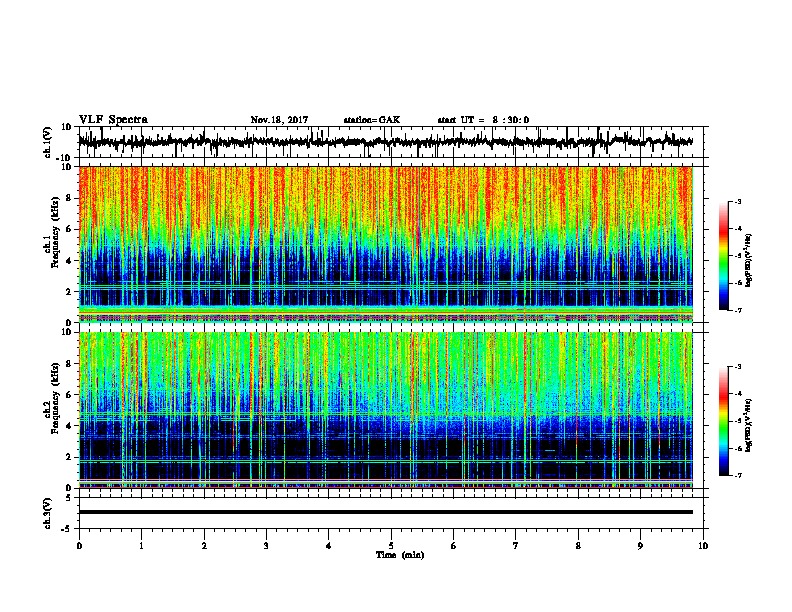Click the ch.1 voltage waveform trace
The height and width of the screenshot is (612, 792).
point(385,142)
